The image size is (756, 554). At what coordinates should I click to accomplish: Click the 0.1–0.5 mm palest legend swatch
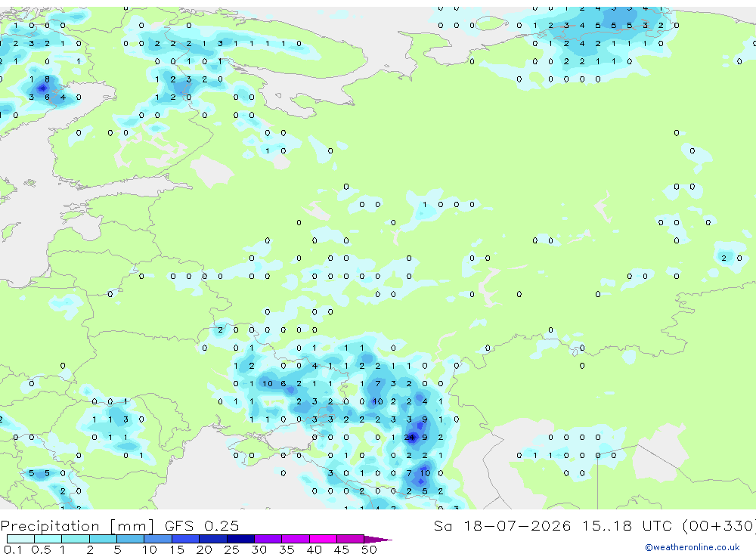(20, 539)
